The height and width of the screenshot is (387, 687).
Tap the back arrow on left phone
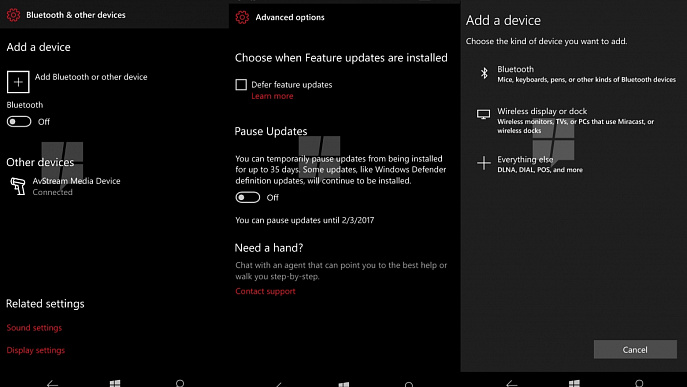(x=52, y=384)
